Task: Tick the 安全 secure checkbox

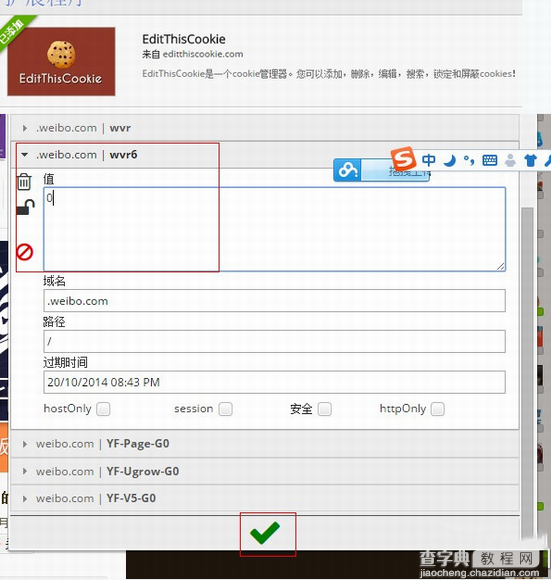Action: [x=325, y=409]
